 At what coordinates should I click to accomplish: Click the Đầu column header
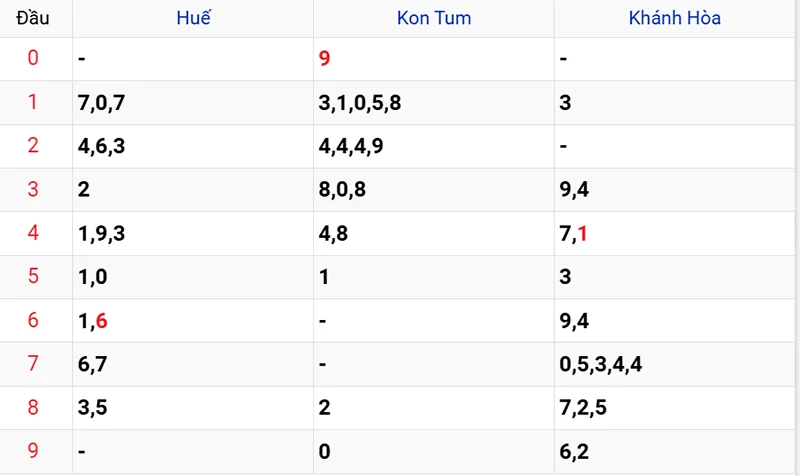[32, 18]
